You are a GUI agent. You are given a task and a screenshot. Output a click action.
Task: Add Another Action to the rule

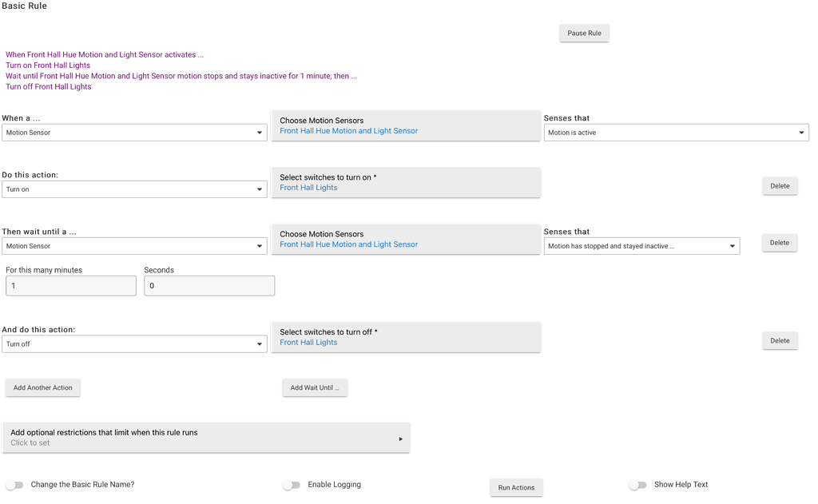42,387
